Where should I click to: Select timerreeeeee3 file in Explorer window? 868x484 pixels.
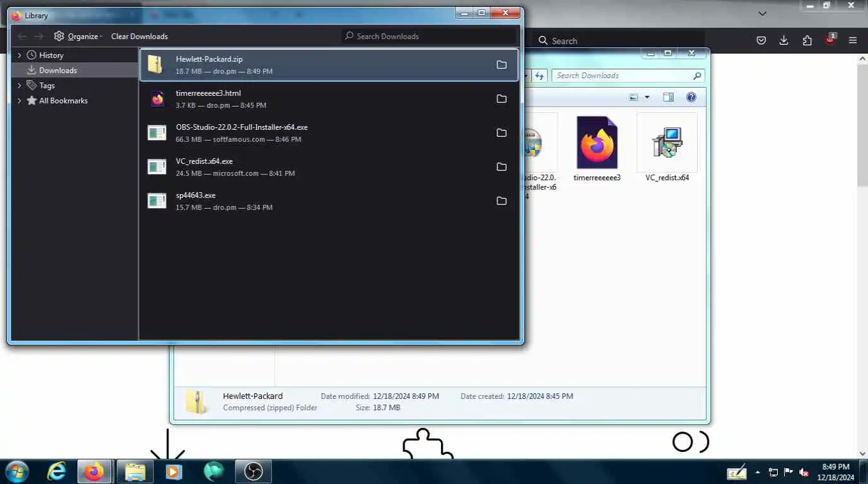pyautogui.click(x=597, y=149)
